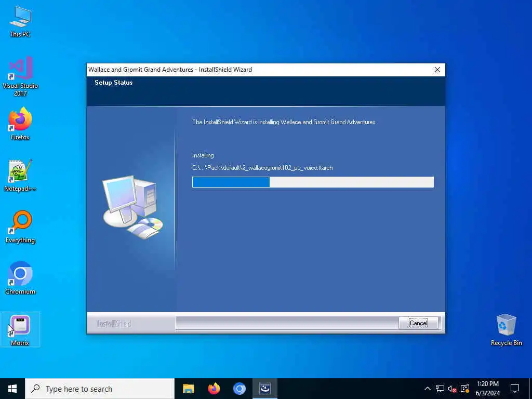Open File Explorer from the taskbar
The height and width of the screenshot is (399, 532).
[188, 389]
